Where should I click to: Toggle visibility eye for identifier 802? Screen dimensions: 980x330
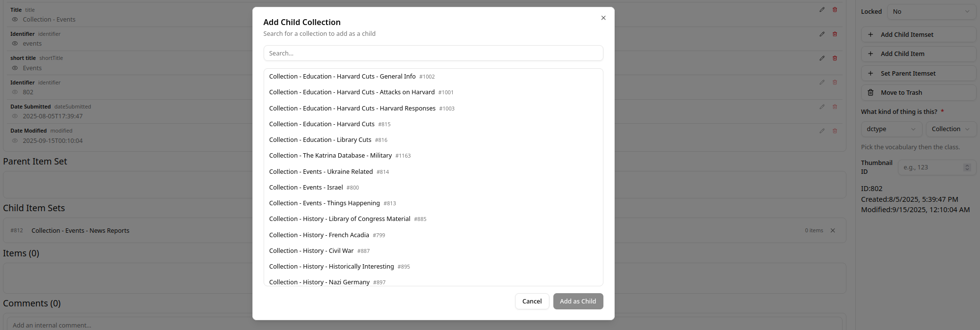(x=15, y=92)
